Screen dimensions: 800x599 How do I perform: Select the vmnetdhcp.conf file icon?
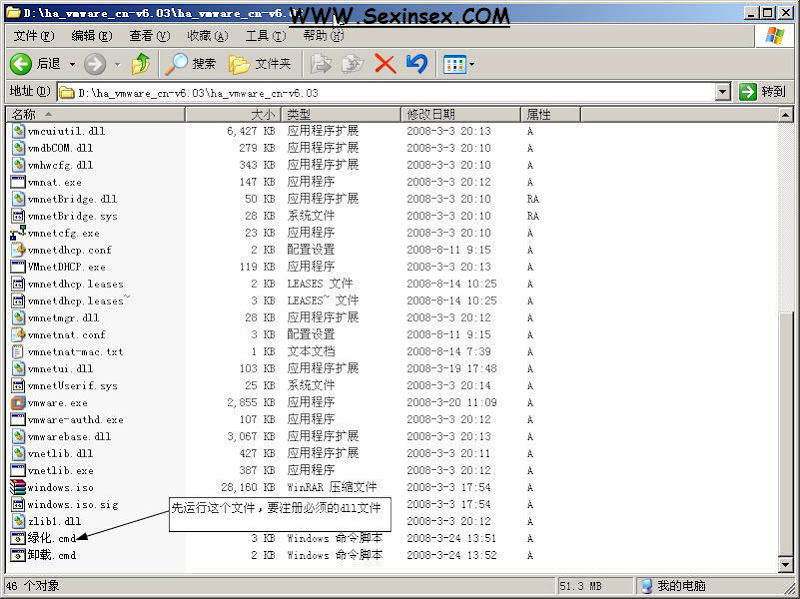click(18, 250)
